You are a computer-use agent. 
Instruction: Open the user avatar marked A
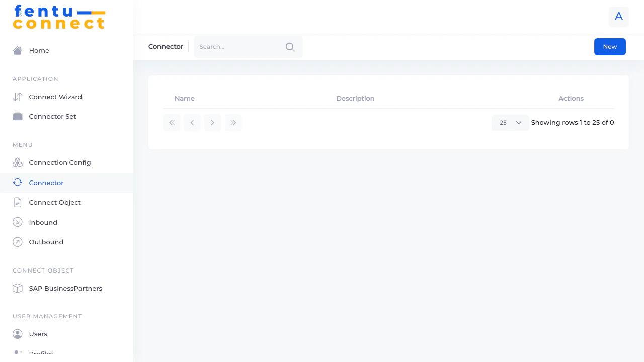(618, 16)
